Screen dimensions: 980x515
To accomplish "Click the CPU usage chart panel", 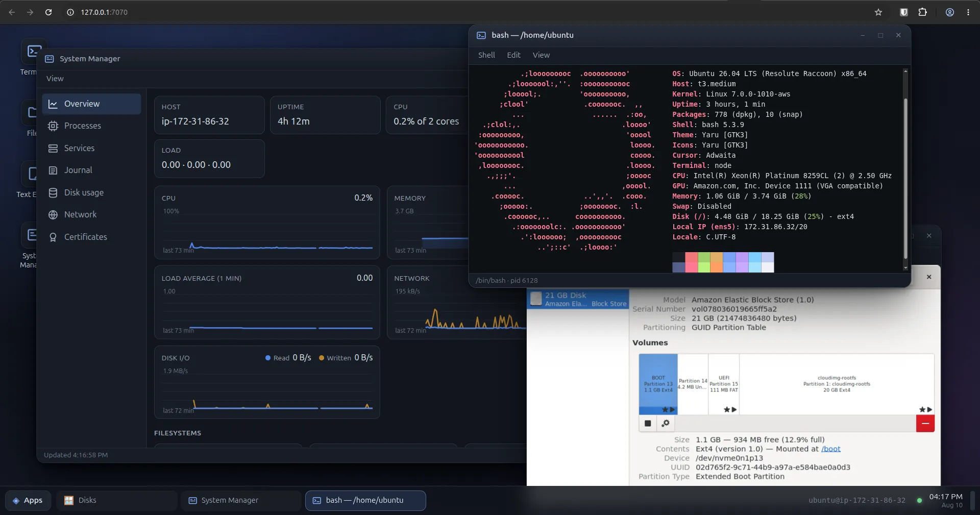I will [x=267, y=223].
